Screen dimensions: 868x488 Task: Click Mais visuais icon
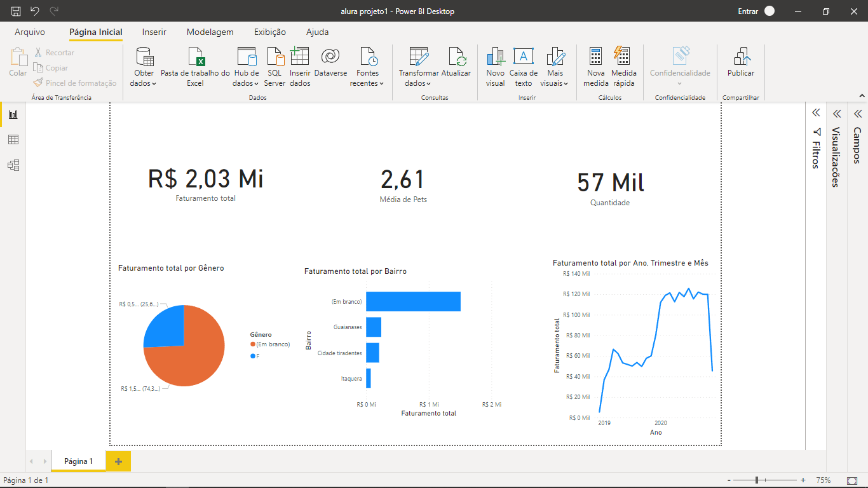tap(555, 57)
